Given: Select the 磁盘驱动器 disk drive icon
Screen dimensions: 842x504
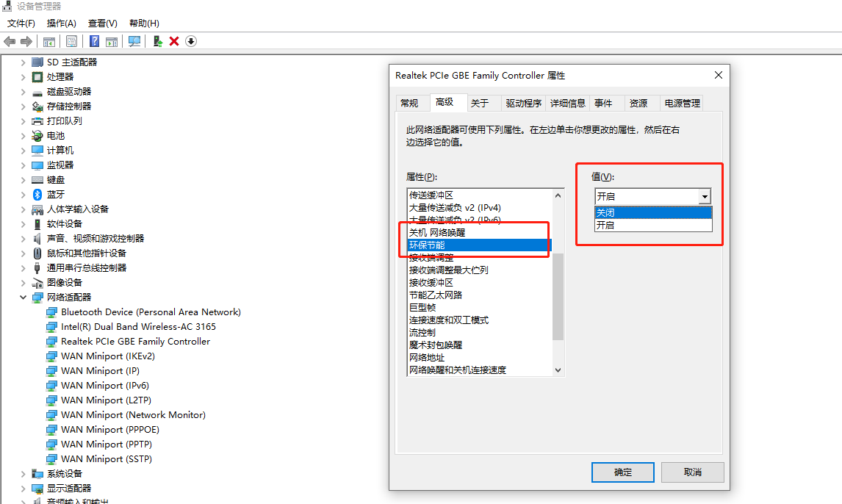Looking at the screenshot, I should click(37, 92).
